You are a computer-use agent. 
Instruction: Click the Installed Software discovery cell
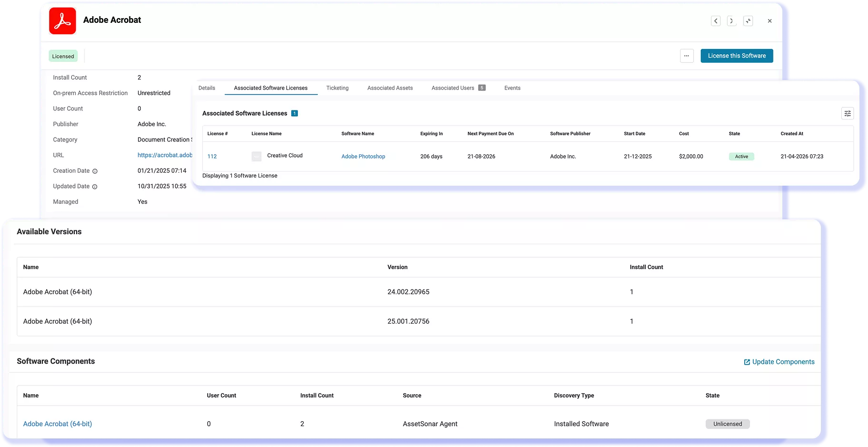[581, 424]
